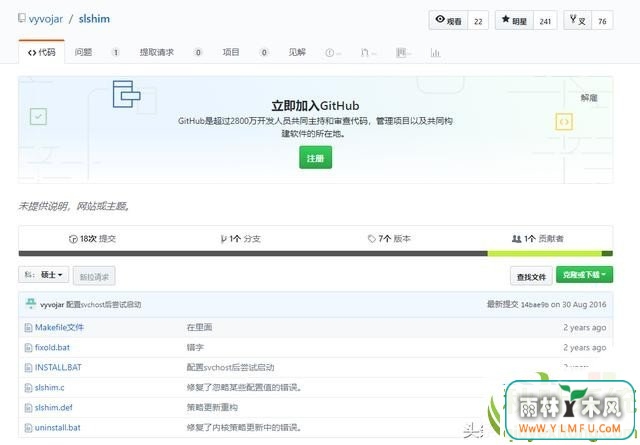Dismiss the banner with 解雇
Screen dimensions: 640x445
[589, 98]
